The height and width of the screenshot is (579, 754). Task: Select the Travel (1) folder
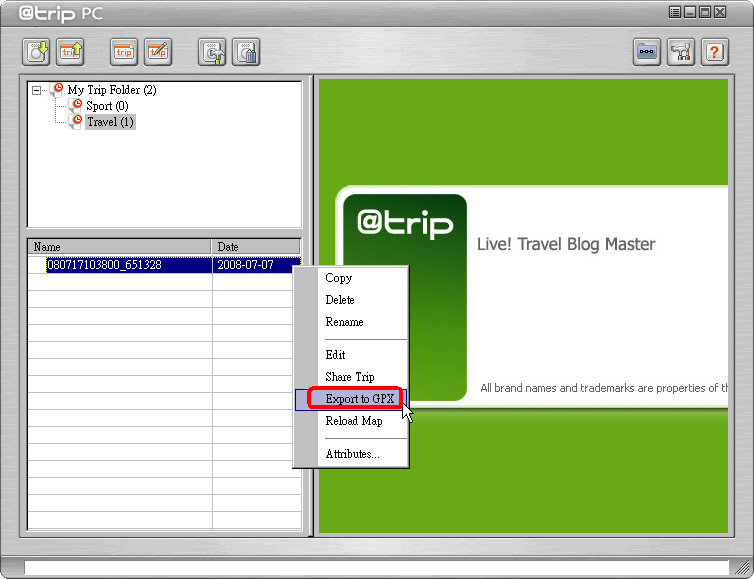point(110,122)
